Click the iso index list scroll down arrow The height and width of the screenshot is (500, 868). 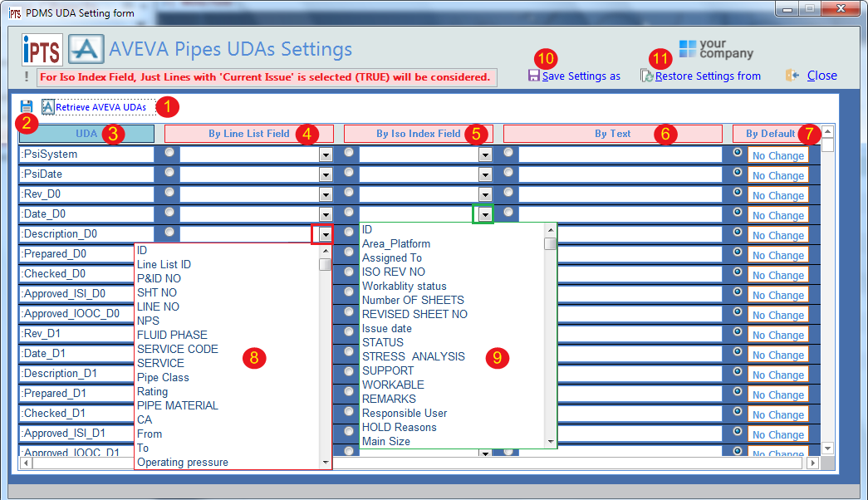coord(550,442)
